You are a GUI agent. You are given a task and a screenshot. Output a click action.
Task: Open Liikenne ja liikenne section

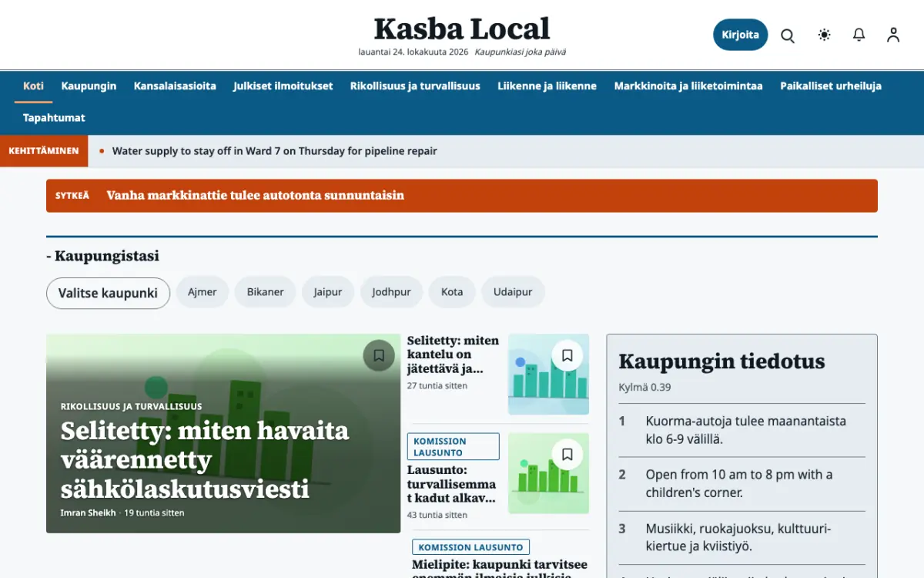(x=547, y=86)
